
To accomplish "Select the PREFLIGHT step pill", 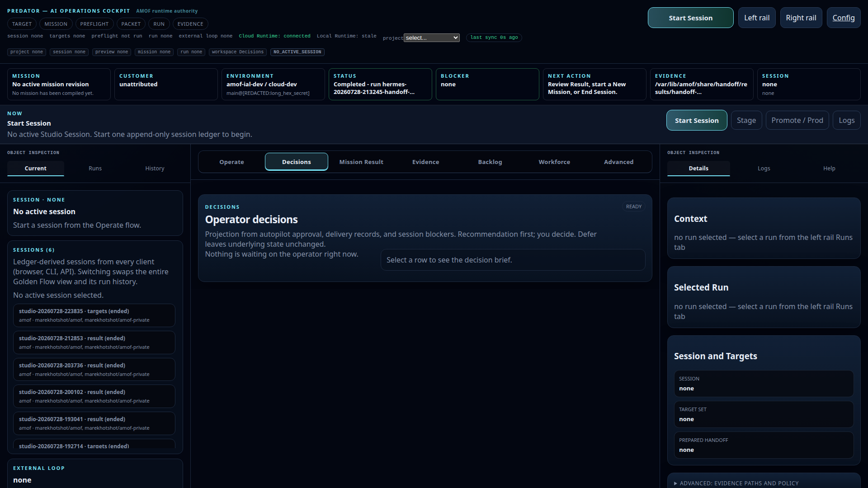I will tap(94, 24).
